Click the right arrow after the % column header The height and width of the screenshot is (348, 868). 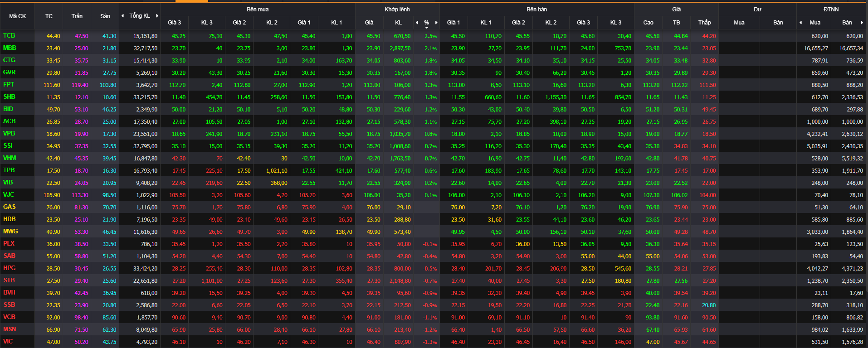436,23
